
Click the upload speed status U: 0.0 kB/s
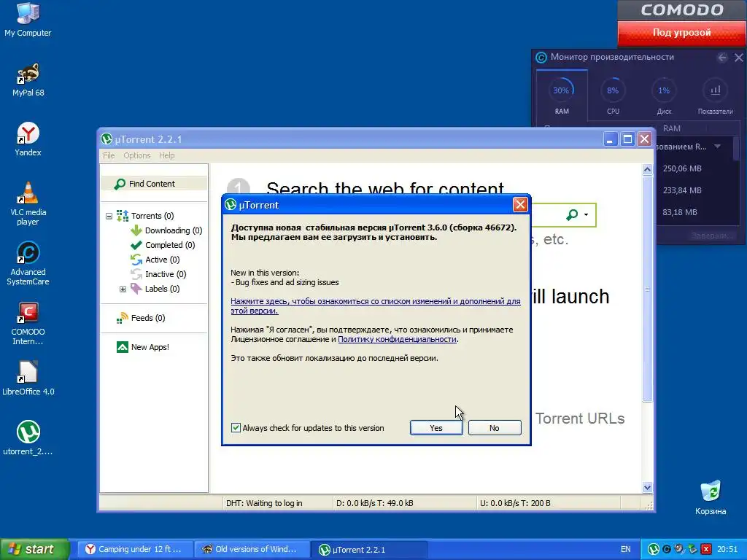tap(515, 503)
